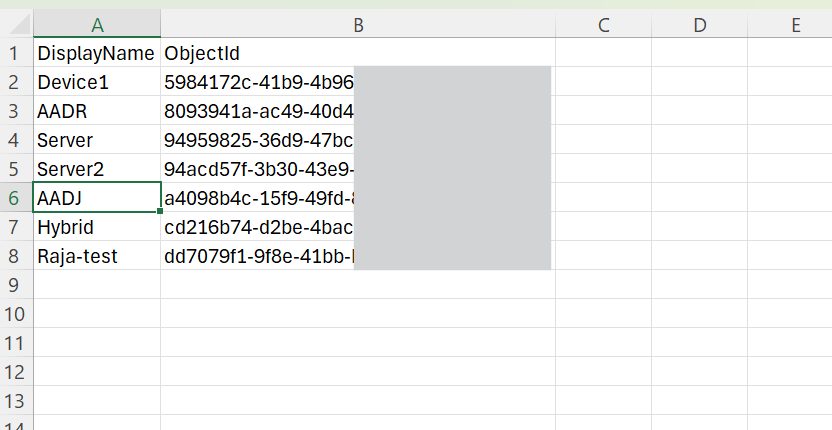Select the AADR cell

(x=97, y=110)
